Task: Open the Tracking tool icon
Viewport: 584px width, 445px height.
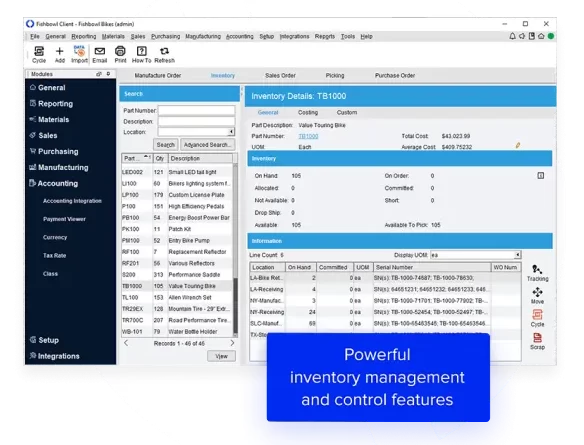Action: [x=537, y=273]
